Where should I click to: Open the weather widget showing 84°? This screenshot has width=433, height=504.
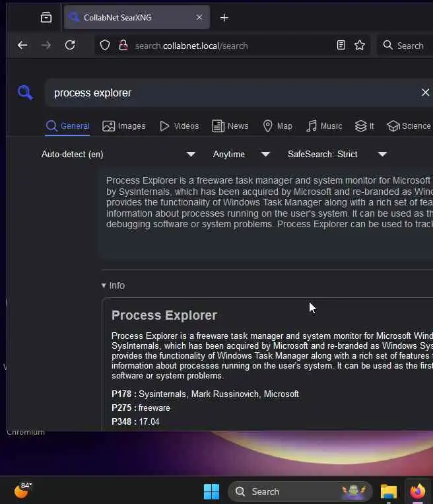click(x=22, y=490)
